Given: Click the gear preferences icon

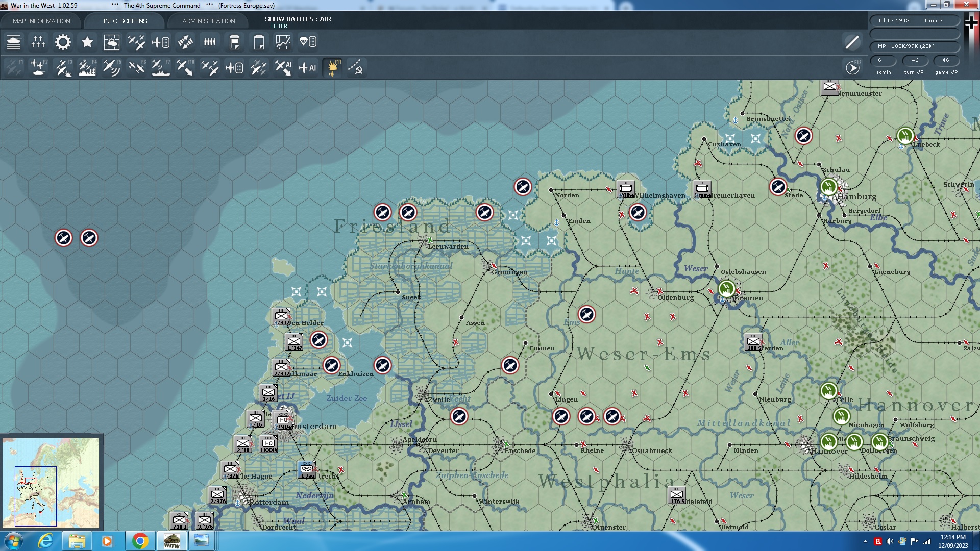Looking at the screenshot, I should tap(63, 42).
